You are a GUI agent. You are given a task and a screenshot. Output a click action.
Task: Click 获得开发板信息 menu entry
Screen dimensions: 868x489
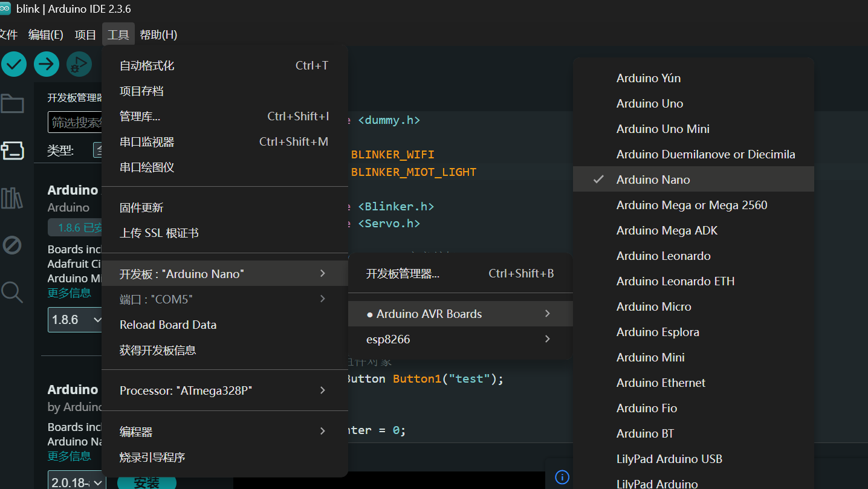click(225, 350)
